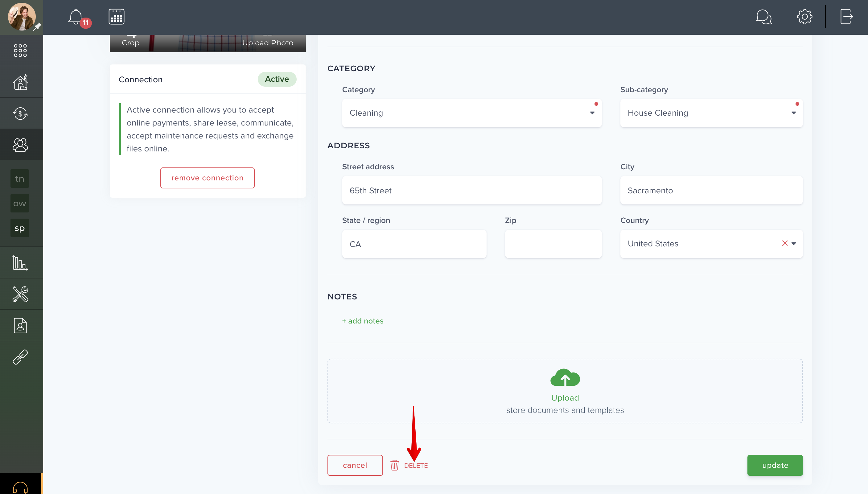Open the Sub-category dropdown showing House Cleaning
Viewport: 868px width, 494px height.
(711, 113)
